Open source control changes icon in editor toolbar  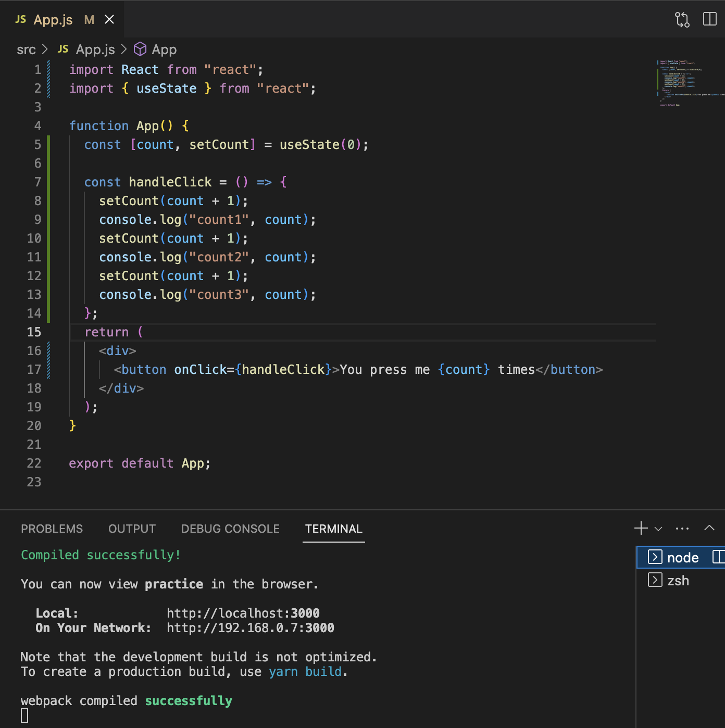click(682, 19)
